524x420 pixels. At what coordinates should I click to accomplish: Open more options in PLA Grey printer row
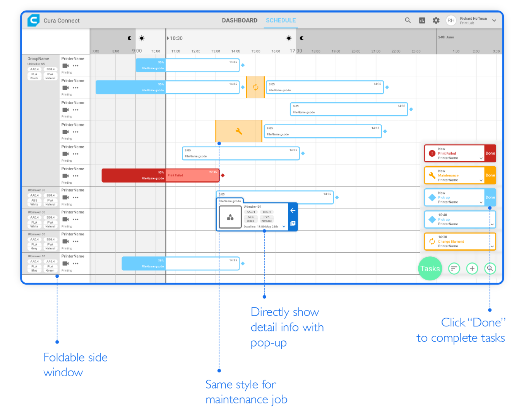pyautogui.click(x=75, y=242)
